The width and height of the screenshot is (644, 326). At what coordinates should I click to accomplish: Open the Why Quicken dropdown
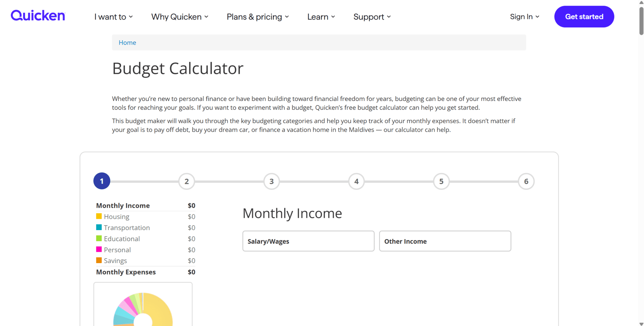pos(180,17)
